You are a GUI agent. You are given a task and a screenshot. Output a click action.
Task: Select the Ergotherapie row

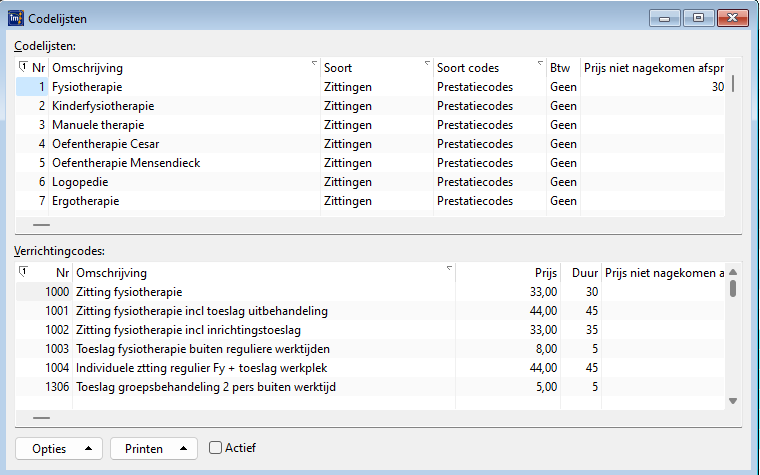coord(370,201)
